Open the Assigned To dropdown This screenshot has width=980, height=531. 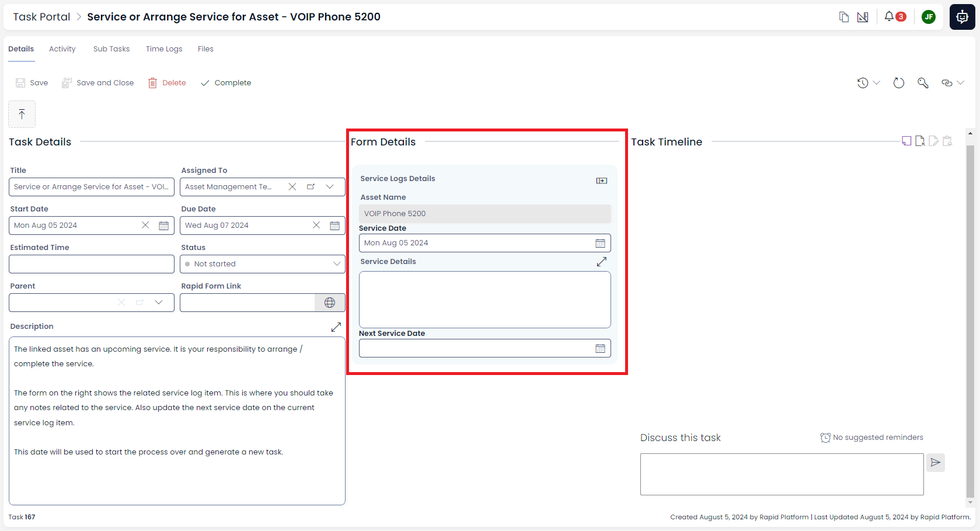tap(330, 186)
